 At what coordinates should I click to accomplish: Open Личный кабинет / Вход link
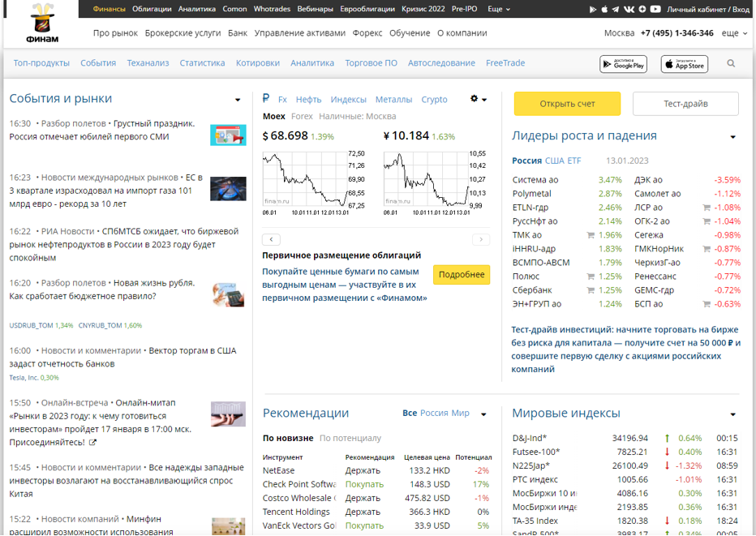708,9
